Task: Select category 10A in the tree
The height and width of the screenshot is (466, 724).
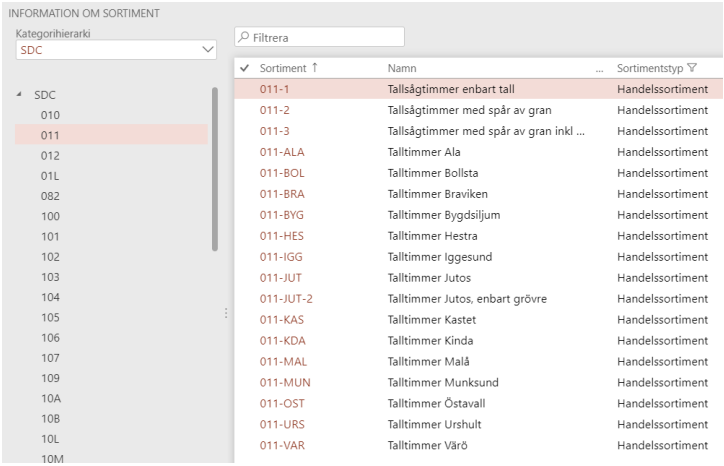Action: point(51,398)
